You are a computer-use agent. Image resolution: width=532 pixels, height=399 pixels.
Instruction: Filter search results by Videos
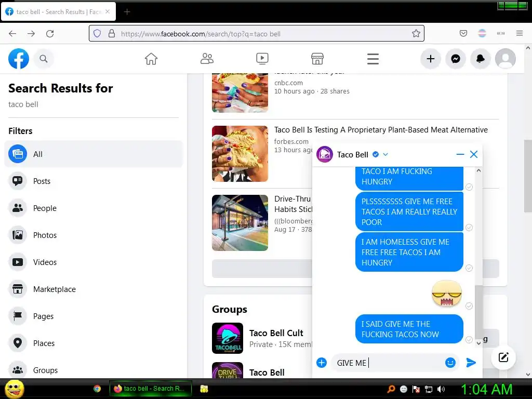pos(94,262)
